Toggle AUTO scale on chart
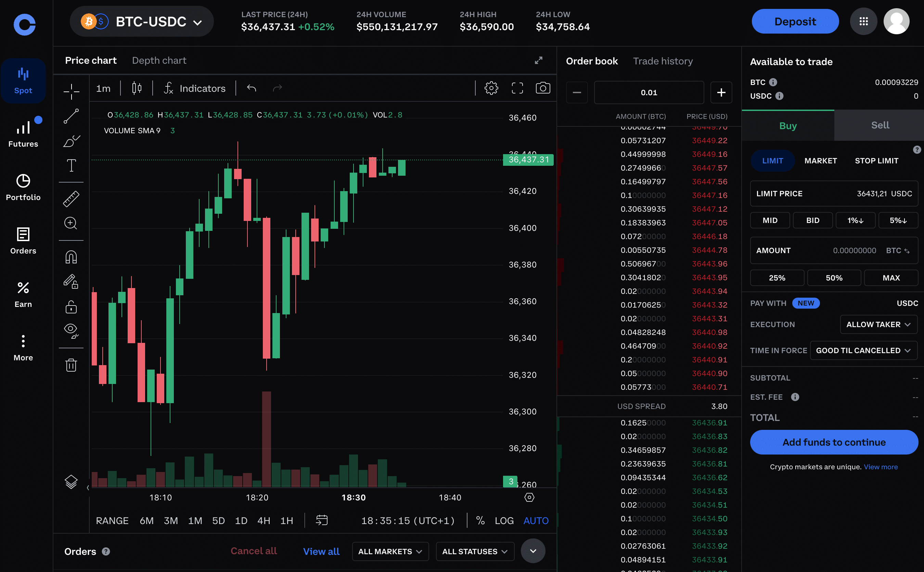 coord(536,521)
